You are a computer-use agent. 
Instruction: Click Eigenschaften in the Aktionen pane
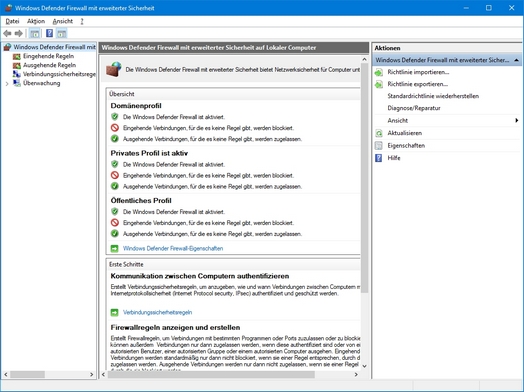[x=406, y=146]
